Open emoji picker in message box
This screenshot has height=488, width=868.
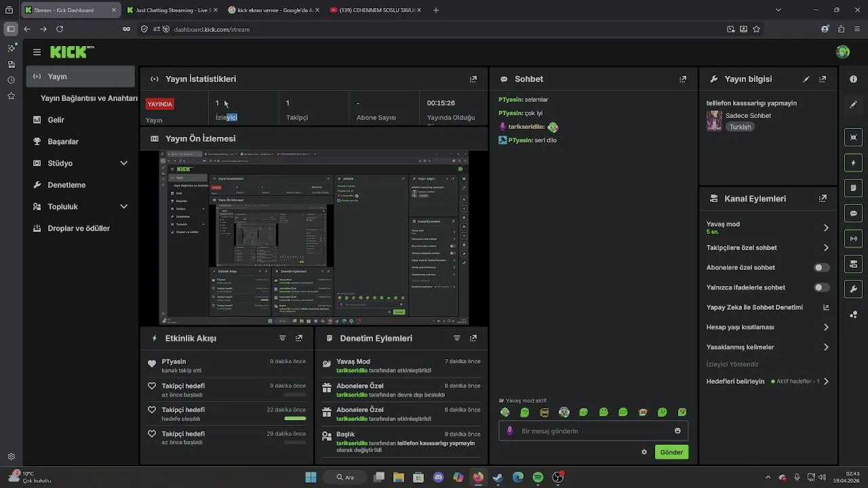point(677,431)
